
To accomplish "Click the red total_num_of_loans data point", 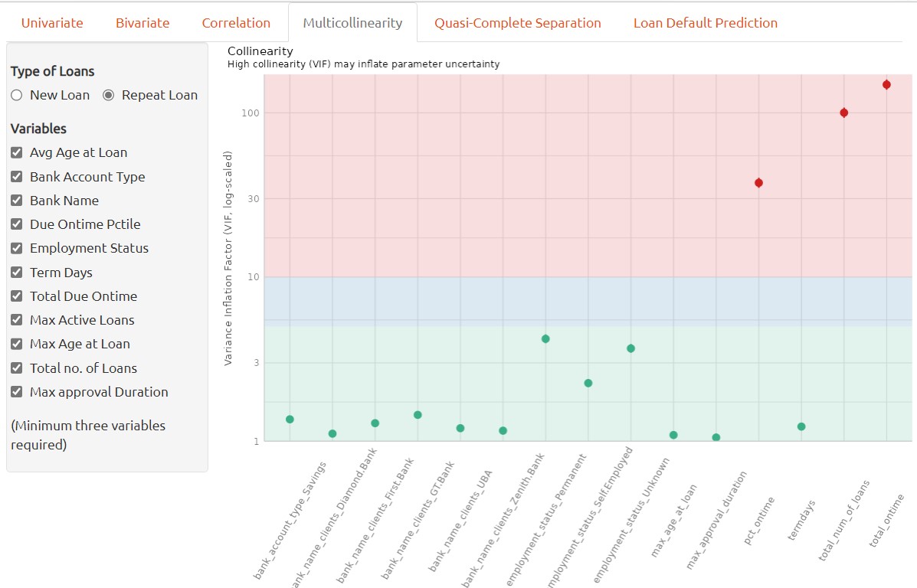I will pos(843,113).
